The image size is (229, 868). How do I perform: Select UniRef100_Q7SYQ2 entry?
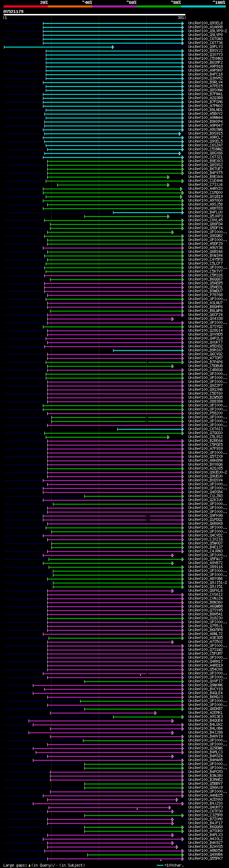(x=205, y=327)
